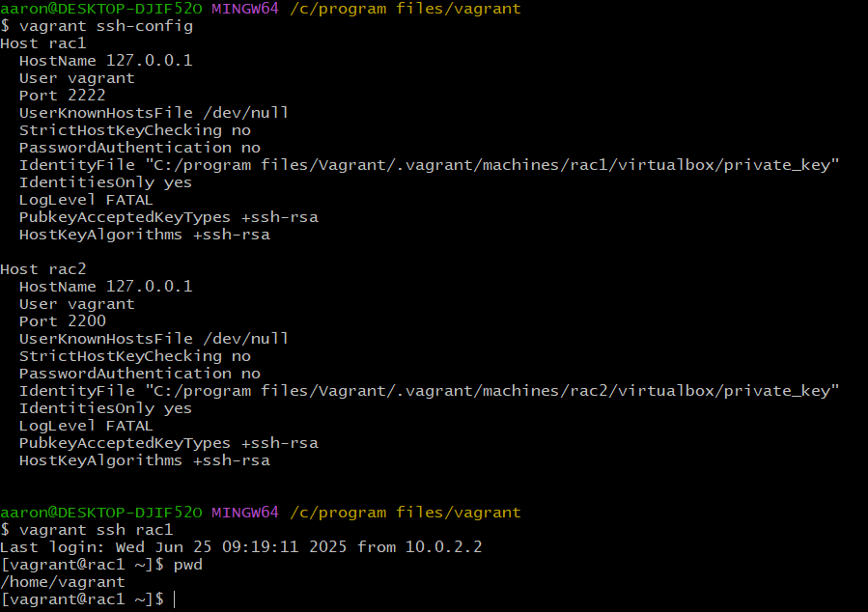Click the 'Host rac2' heading line
Viewport: 868px width, 612px height.
[x=42, y=269]
